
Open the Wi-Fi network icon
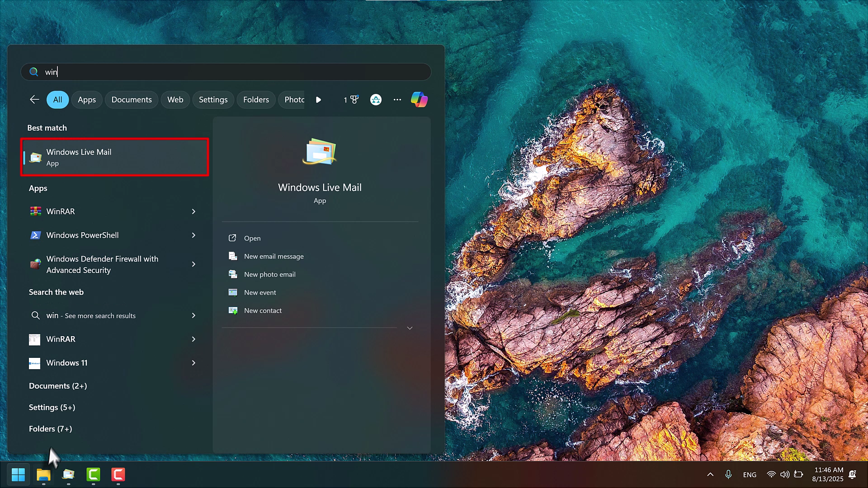pyautogui.click(x=771, y=474)
